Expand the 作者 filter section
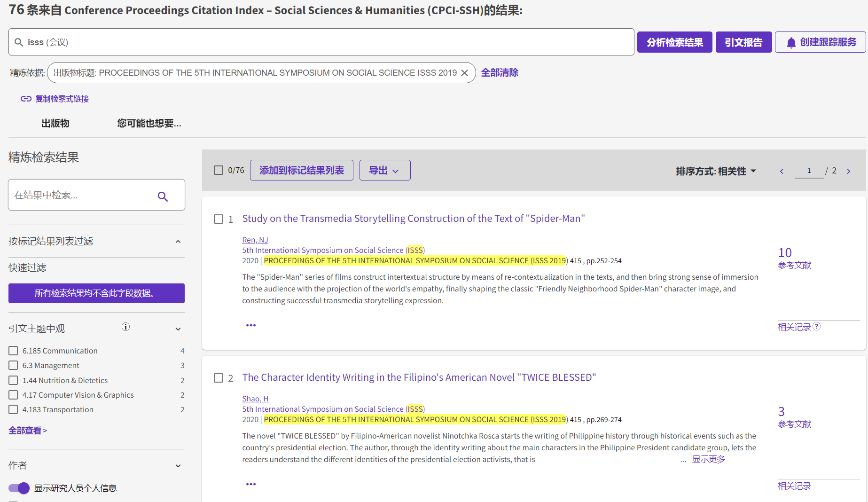The width and height of the screenshot is (868, 502). click(178, 466)
